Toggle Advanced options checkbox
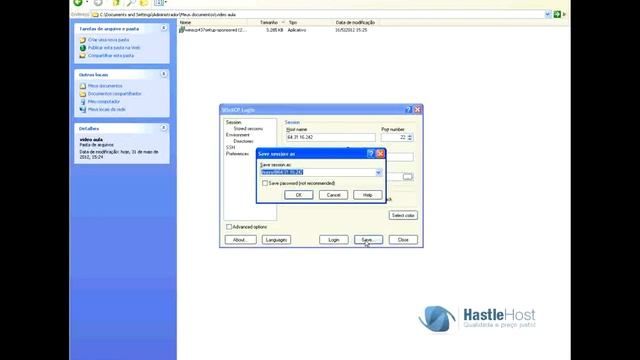 tap(229, 227)
